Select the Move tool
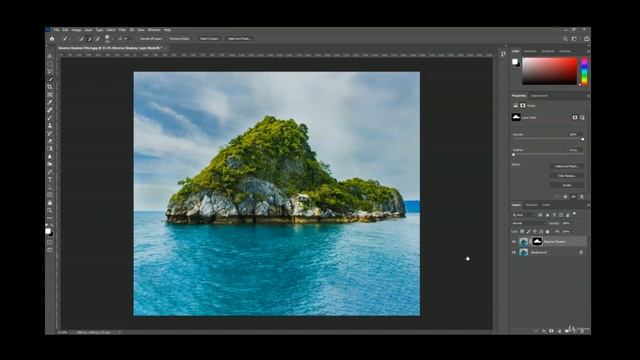 pos(51,56)
